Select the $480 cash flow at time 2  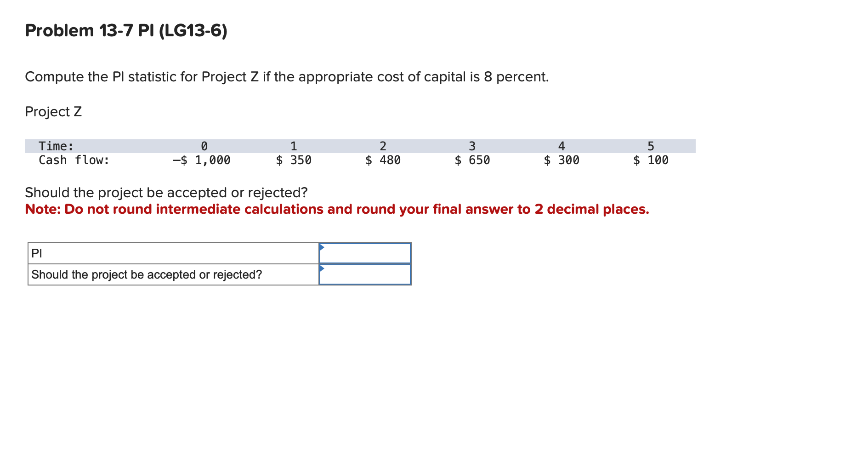point(383,160)
